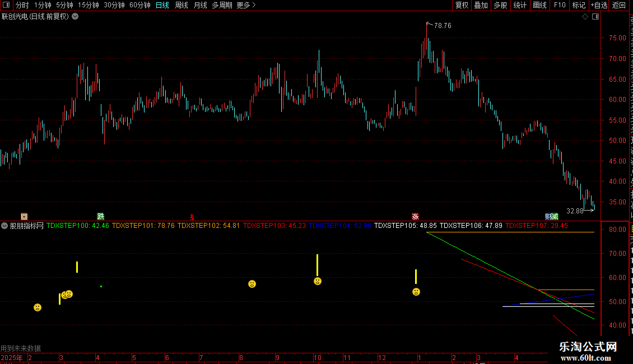The width and height of the screenshot is (633, 364).
Task: Click TDXSTEP100: 42.46 green value
Action: 77,226
